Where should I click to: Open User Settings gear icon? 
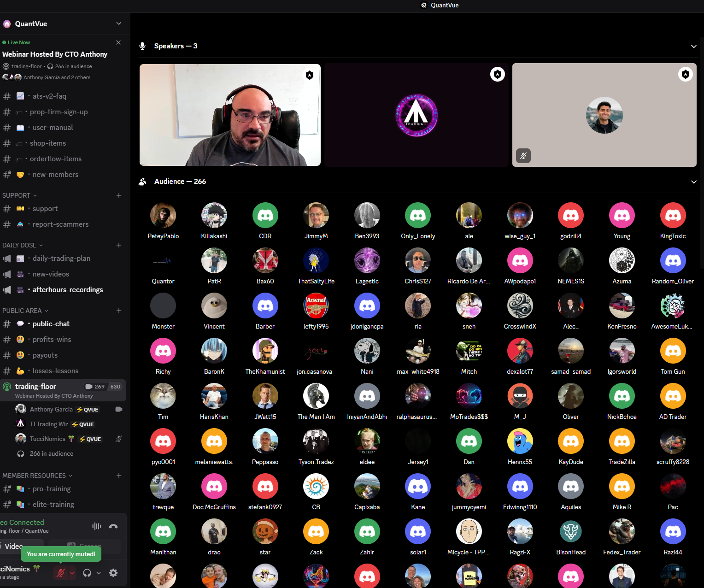coord(113,573)
